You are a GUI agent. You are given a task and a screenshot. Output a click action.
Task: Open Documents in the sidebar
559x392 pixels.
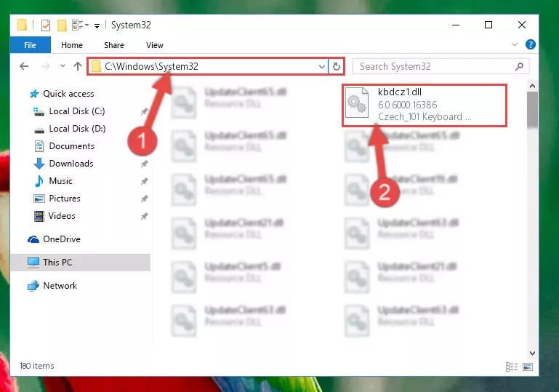click(x=72, y=146)
